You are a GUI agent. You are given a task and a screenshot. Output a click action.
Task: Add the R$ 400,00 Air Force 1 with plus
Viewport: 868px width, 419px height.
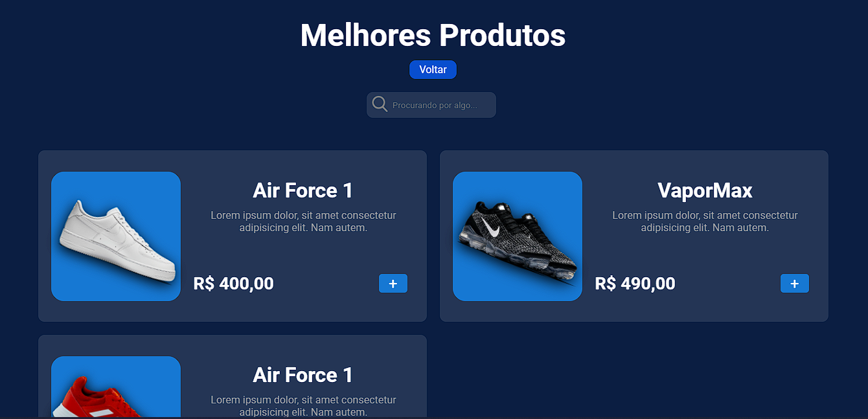393,284
